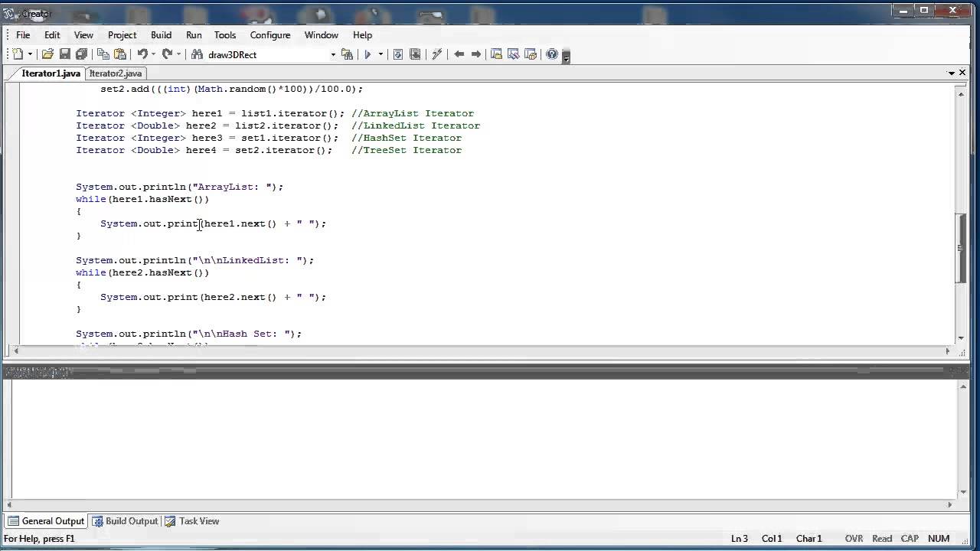Click the Navigate Back arrow icon

tap(459, 54)
